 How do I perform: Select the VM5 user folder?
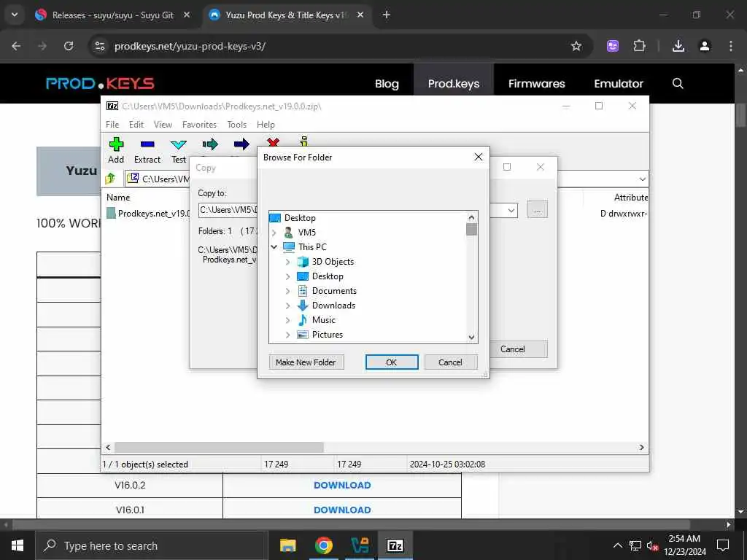coord(307,233)
